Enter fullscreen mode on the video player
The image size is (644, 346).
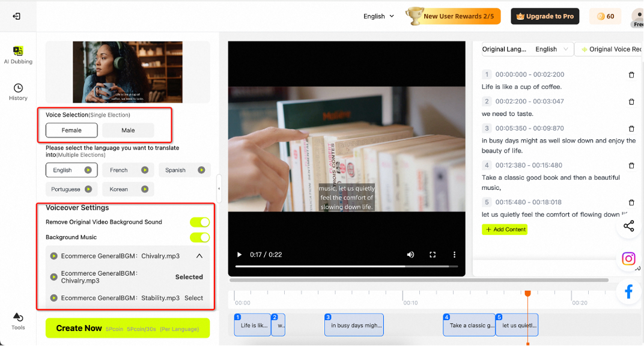[x=433, y=255]
